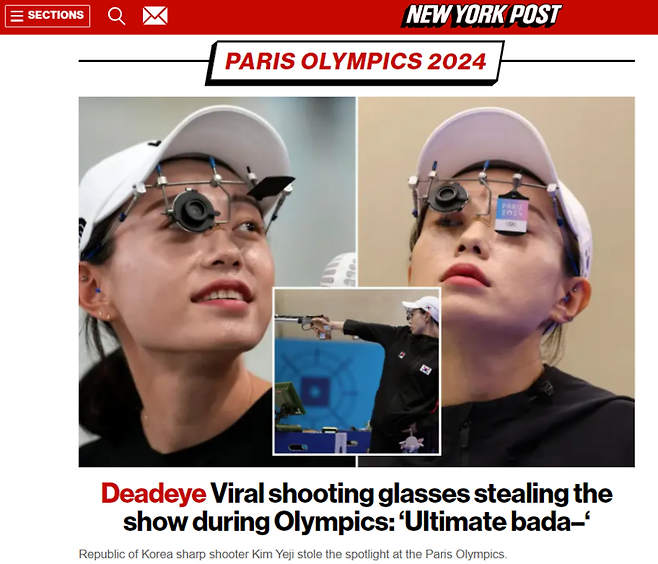Click the headline line ending "Ultimate bada–"
658x564 pixels.
point(357,522)
